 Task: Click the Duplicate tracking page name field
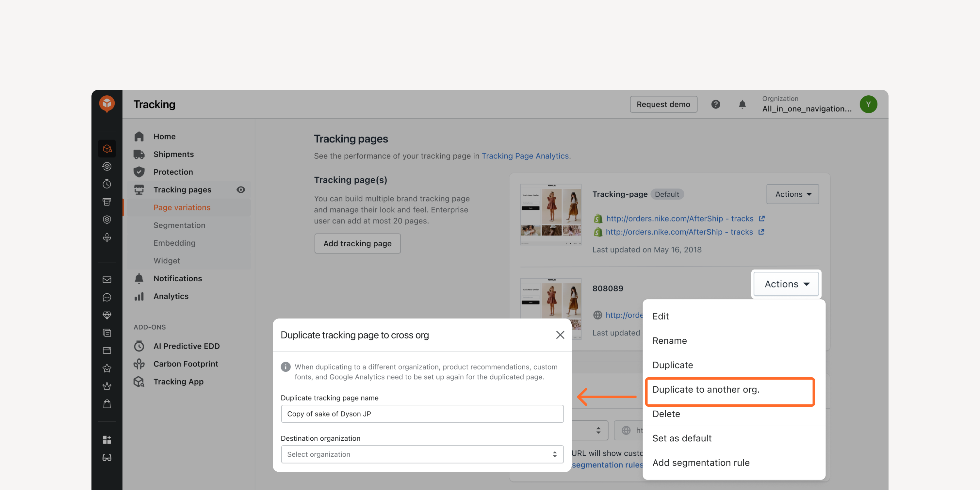(x=422, y=414)
